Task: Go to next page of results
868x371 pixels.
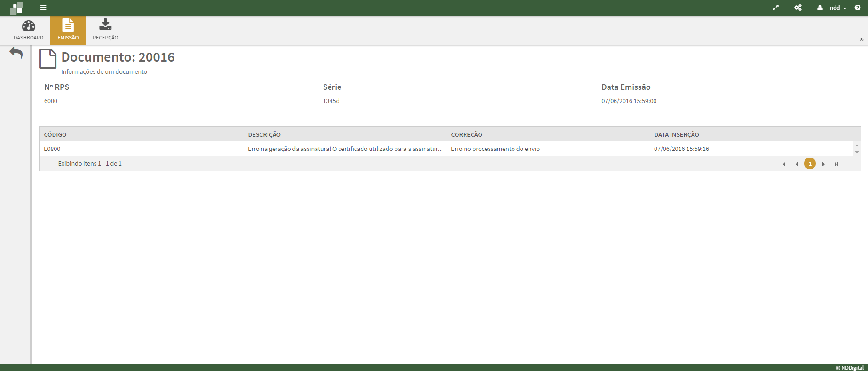Action: 823,164
